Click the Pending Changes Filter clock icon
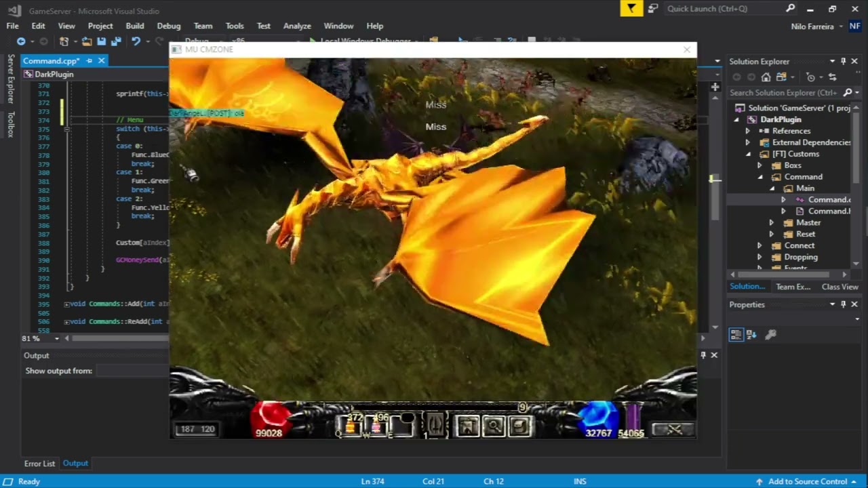The height and width of the screenshot is (488, 868). click(x=809, y=77)
